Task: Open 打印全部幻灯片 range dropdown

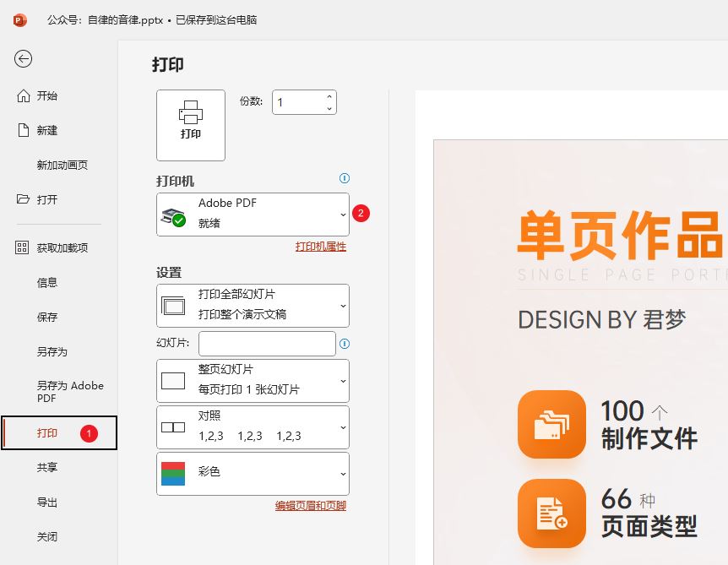Action: point(253,305)
